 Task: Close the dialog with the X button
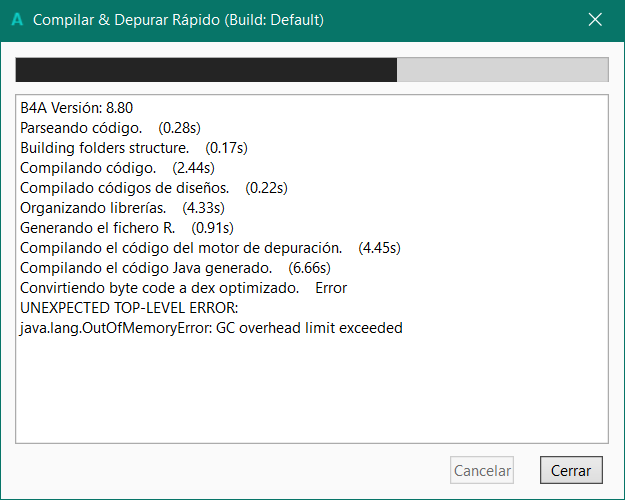pos(595,20)
